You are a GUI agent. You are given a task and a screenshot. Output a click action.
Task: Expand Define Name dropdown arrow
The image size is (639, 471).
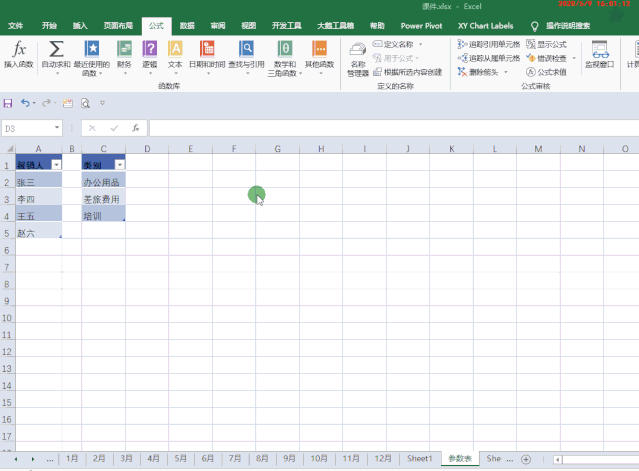421,44
